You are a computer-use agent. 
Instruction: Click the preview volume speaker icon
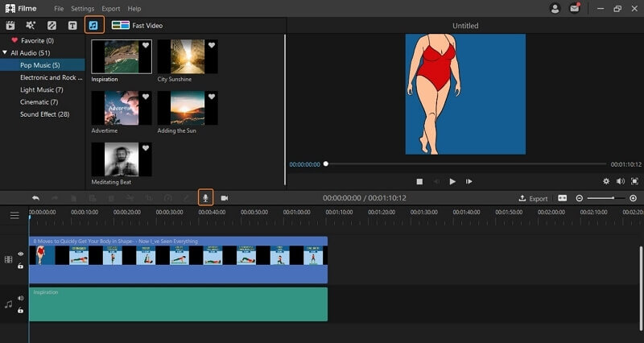[x=621, y=181]
